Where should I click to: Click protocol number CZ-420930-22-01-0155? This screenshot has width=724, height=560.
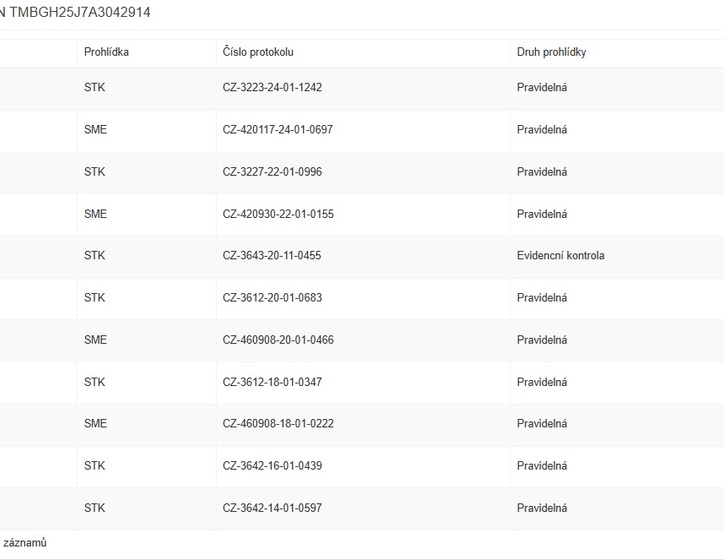pyautogui.click(x=278, y=214)
